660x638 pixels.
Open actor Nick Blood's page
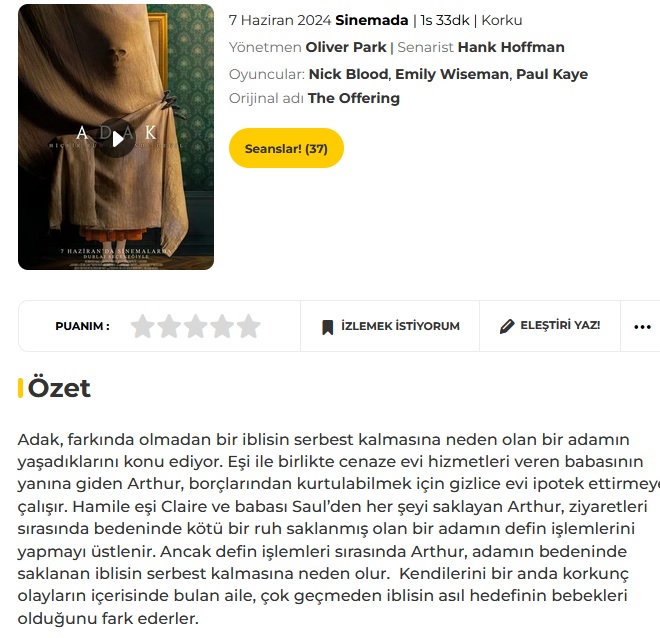tap(348, 74)
